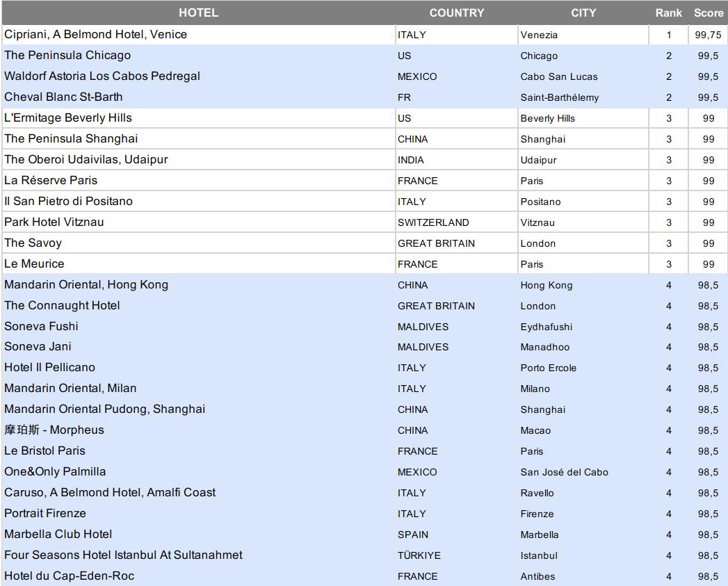The image size is (728, 586).
Task: Select L'Ermitage Beverly Hills hotel
Action: [x=67, y=118]
